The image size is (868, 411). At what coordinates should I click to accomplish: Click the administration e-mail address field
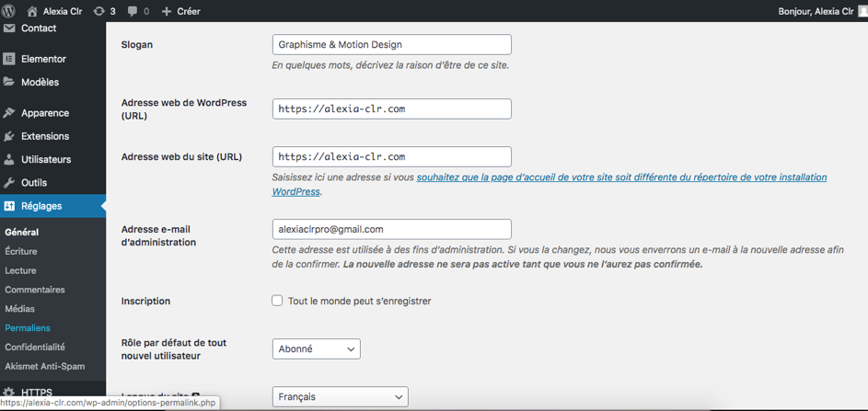tap(392, 229)
